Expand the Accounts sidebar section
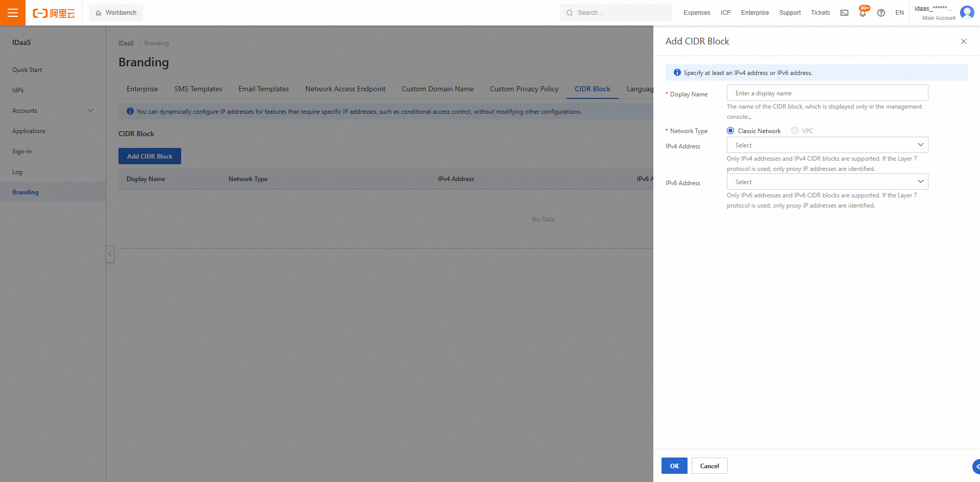 tap(51, 110)
